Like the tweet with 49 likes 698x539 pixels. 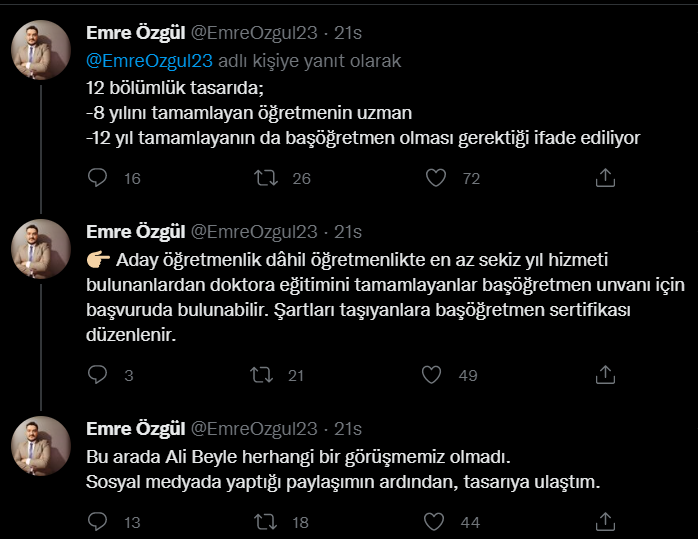point(431,375)
